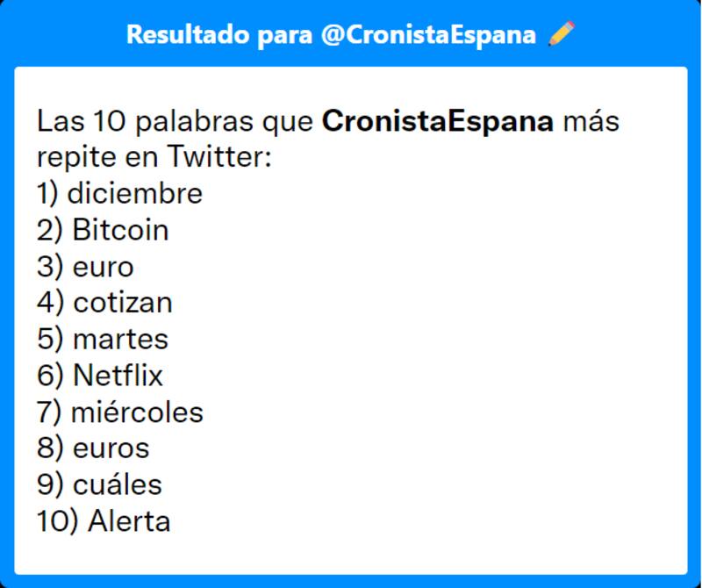
Task: Click the "Las 10 palabras que" text
Action: [x=176, y=121]
